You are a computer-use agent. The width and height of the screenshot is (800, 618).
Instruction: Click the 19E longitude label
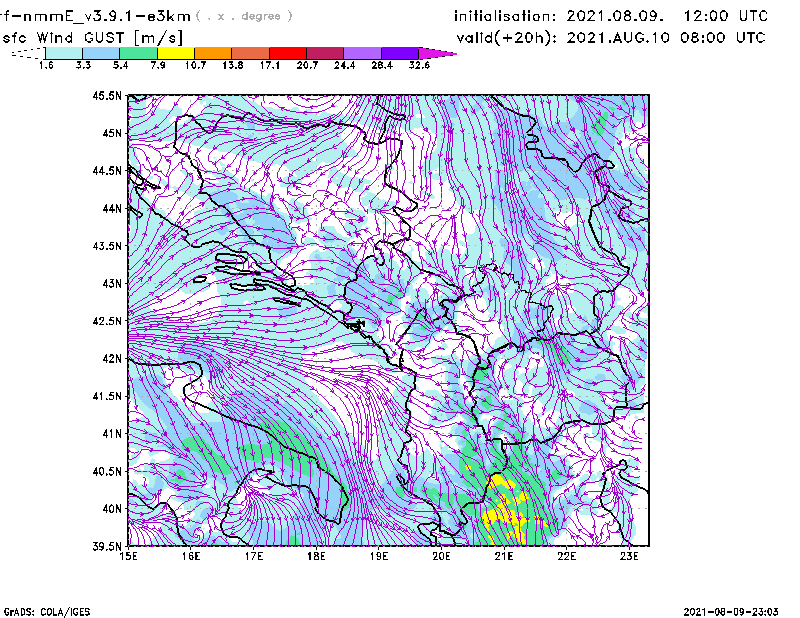(379, 556)
